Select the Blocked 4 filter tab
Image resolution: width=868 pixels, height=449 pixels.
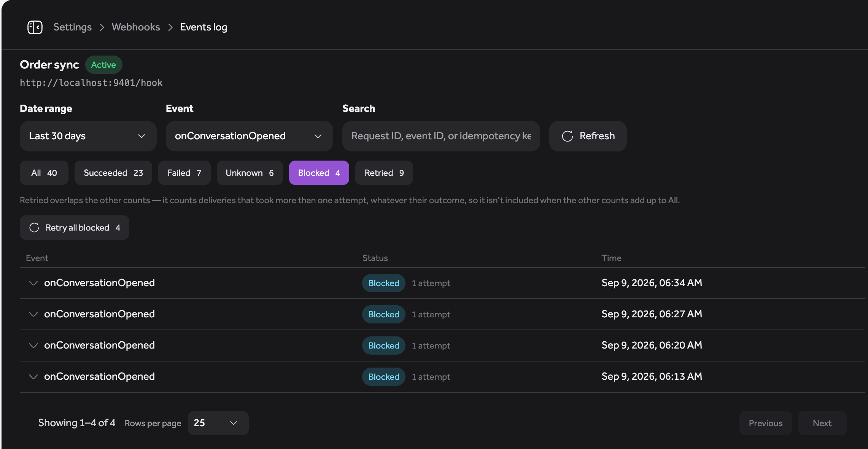pos(319,173)
